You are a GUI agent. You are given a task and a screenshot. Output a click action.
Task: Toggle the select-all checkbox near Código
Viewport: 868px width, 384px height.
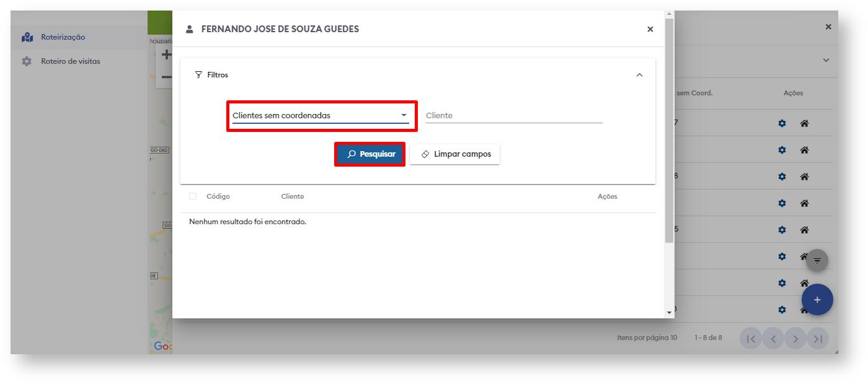(x=193, y=196)
